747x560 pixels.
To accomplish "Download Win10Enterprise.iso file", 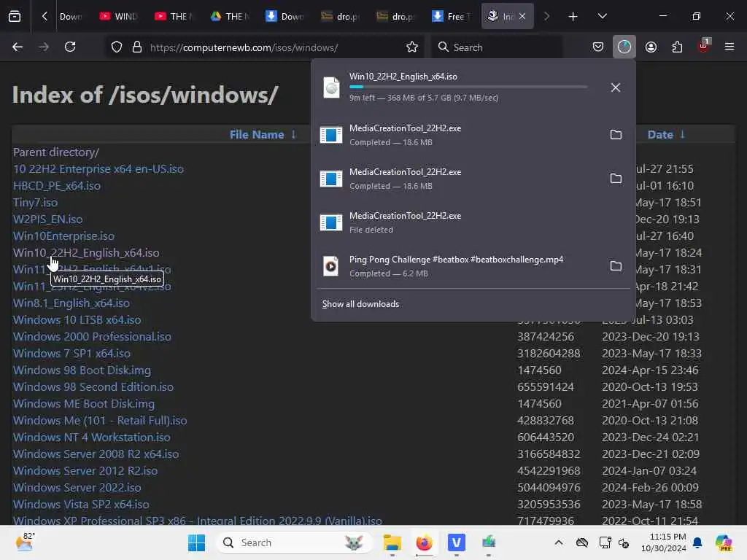I will [64, 236].
